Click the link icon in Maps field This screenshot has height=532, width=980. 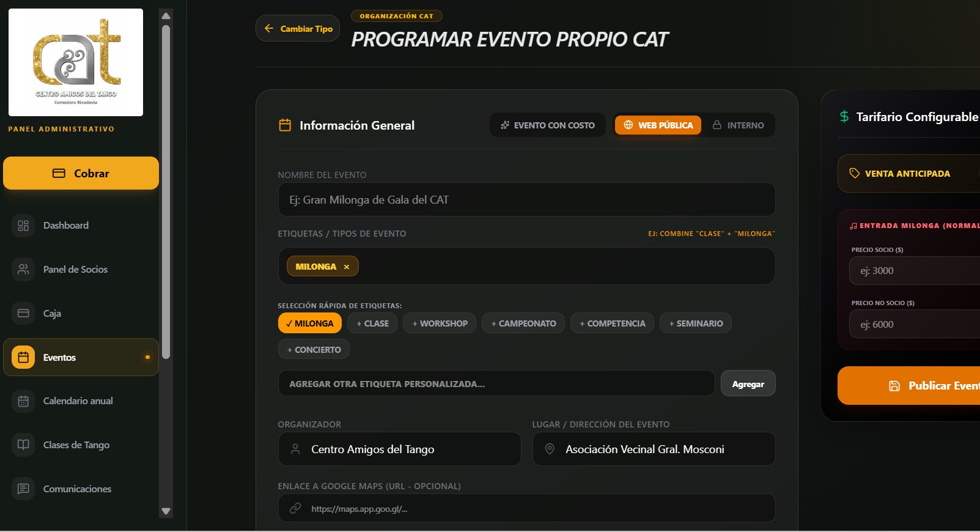pos(295,508)
